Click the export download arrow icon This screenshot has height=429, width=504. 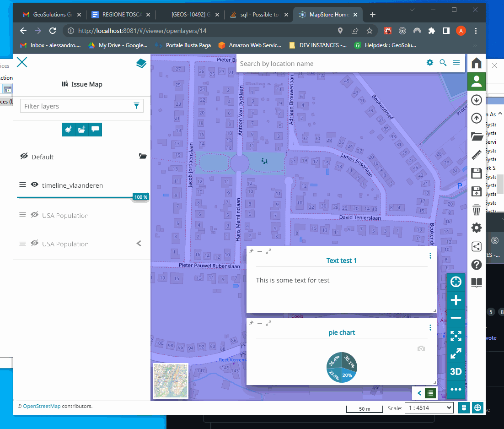pyautogui.click(x=477, y=100)
